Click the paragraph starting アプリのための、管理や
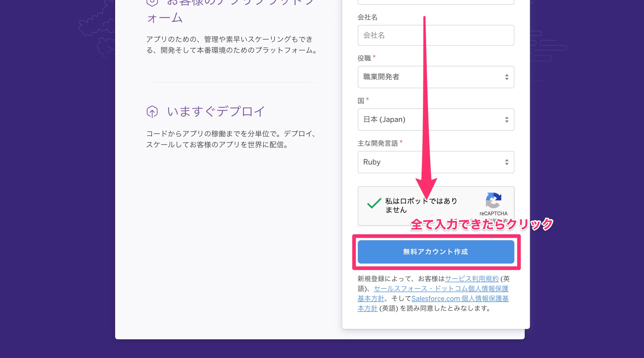This screenshot has height=358, width=644. tap(232, 45)
